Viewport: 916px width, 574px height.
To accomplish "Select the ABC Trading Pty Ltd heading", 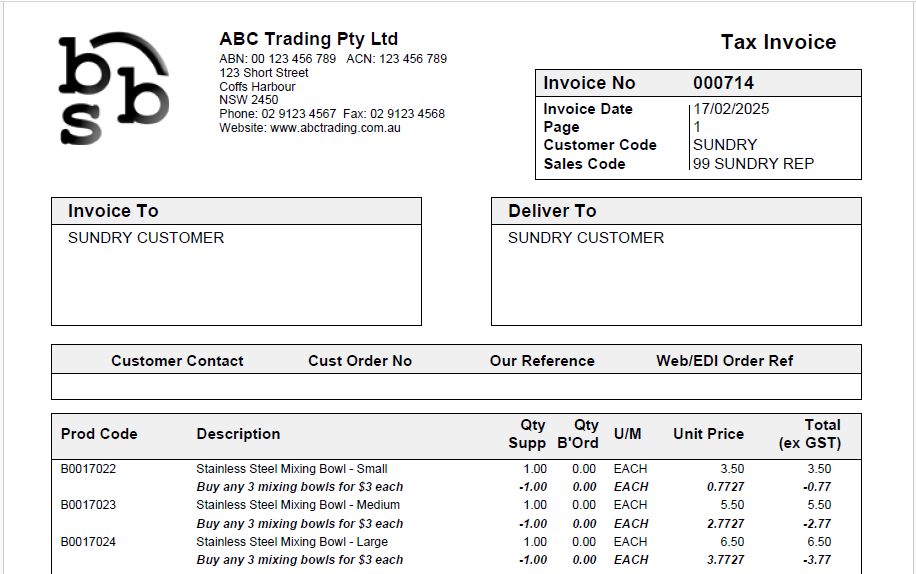I will tap(308, 39).
